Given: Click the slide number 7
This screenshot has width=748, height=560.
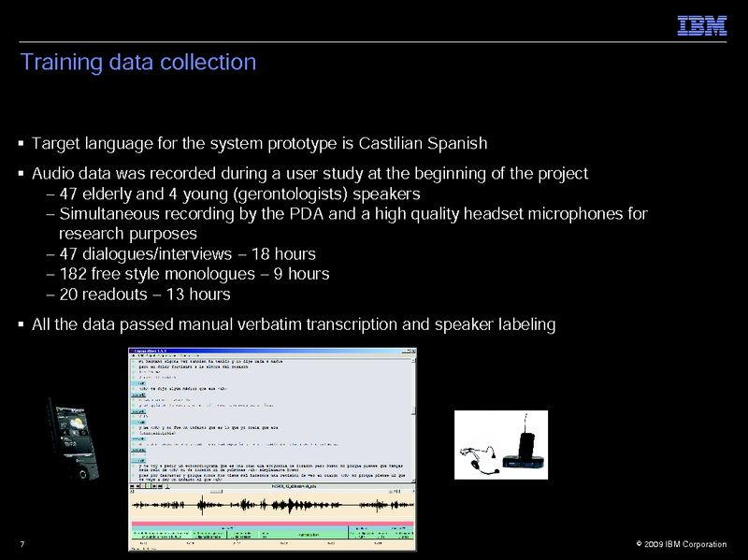Looking at the screenshot, I should pyautogui.click(x=22, y=544).
